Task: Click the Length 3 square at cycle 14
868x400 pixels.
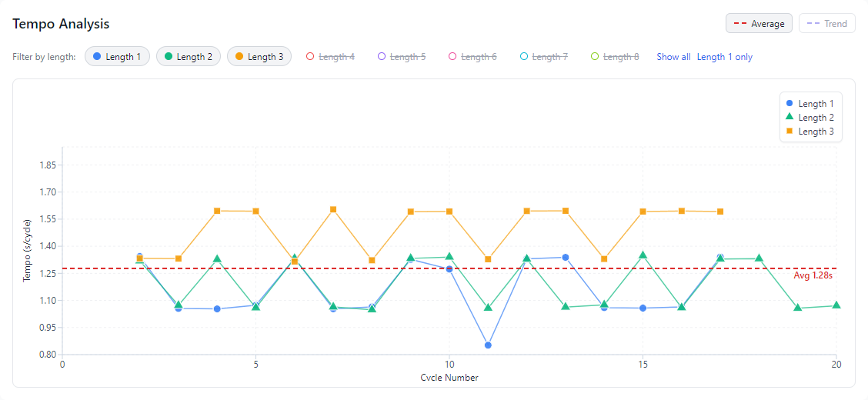Action: [604, 259]
